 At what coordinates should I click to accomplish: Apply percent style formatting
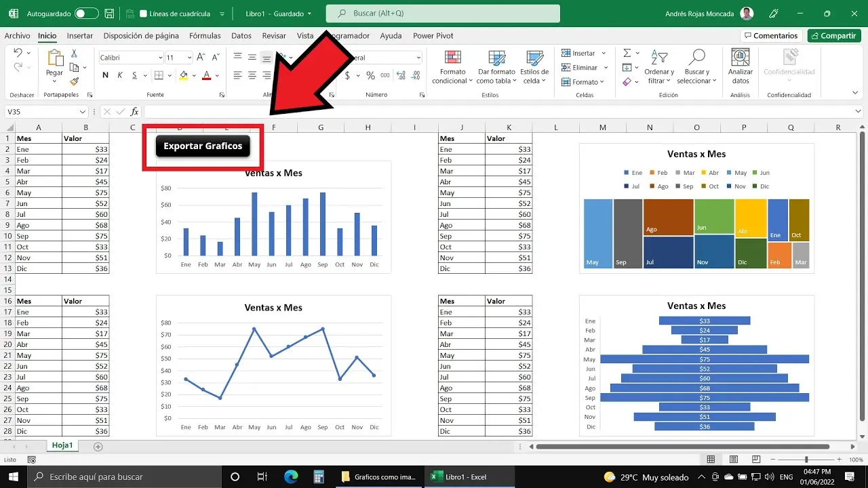(370, 76)
